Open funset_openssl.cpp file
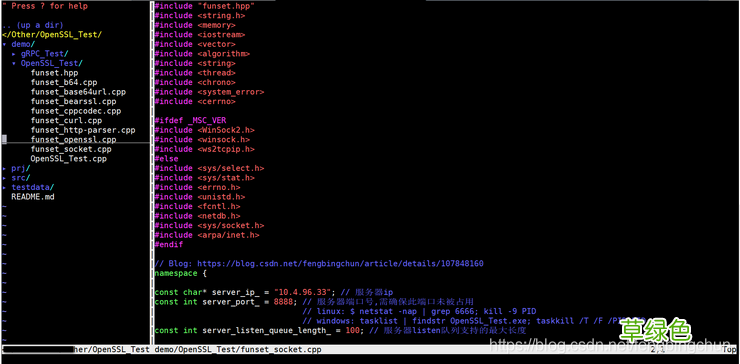The image size is (740, 364). coord(73,139)
